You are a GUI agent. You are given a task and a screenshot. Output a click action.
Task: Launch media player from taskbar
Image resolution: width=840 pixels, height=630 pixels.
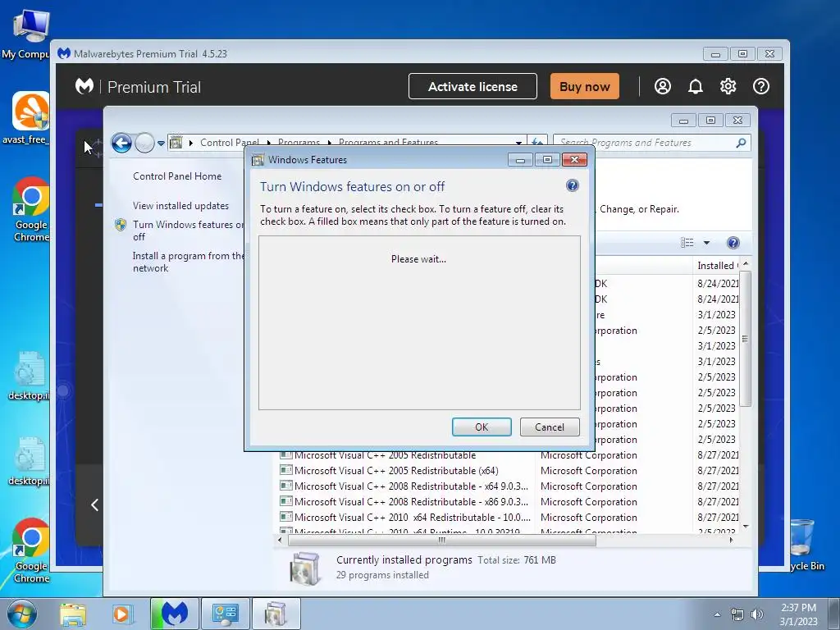pyautogui.click(x=121, y=614)
